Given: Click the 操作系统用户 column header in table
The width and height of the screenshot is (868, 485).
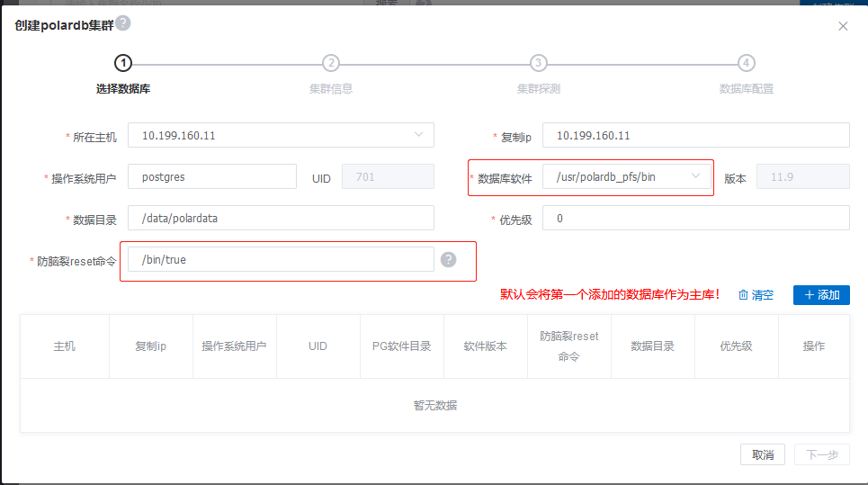Looking at the screenshot, I should 235,346.
